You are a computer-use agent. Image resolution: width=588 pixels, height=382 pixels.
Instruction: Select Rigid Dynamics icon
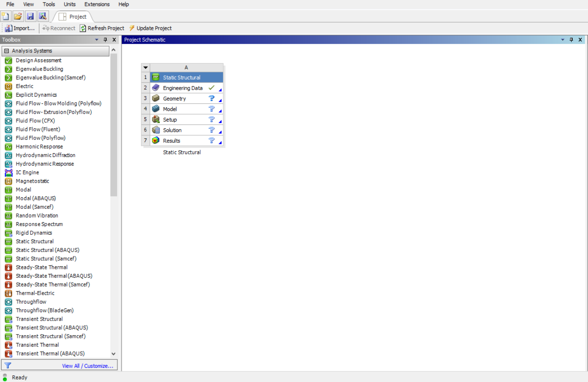point(8,233)
